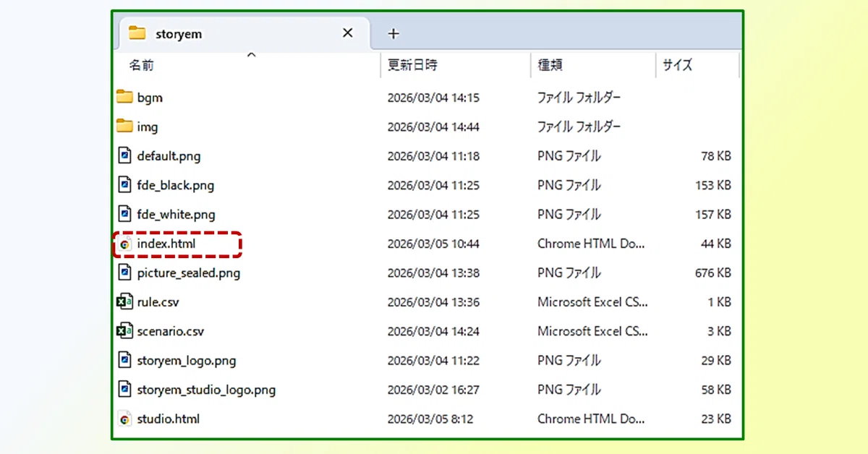Image resolution: width=868 pixels, height=454 pixels.
Task: Sort files by サイズ column
Action: [x=678, y=65]
